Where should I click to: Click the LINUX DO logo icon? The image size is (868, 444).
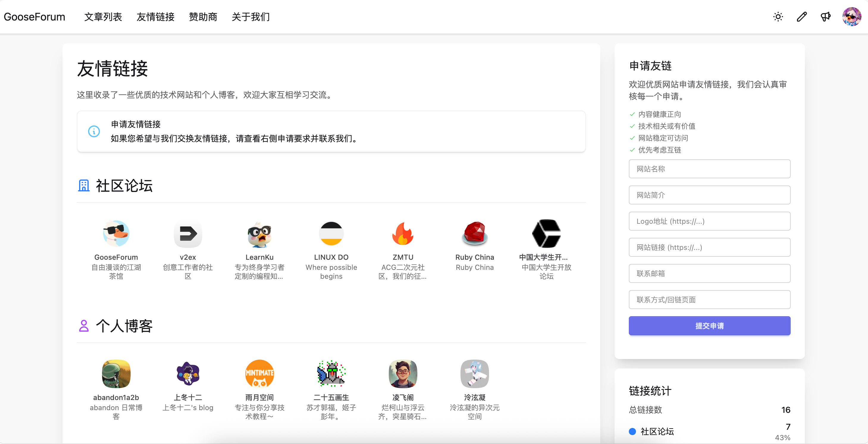[x=331, y=234]
